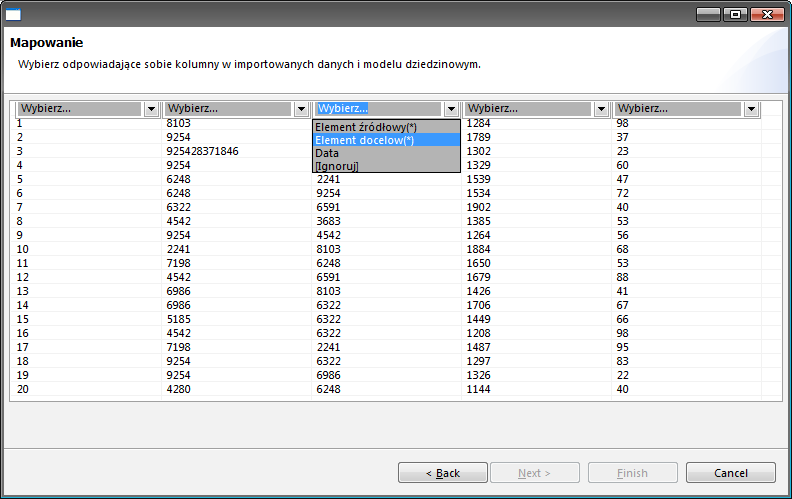Select cell '1902' in row 7
Screen dimensions: 792x499
tap(478, 207)
